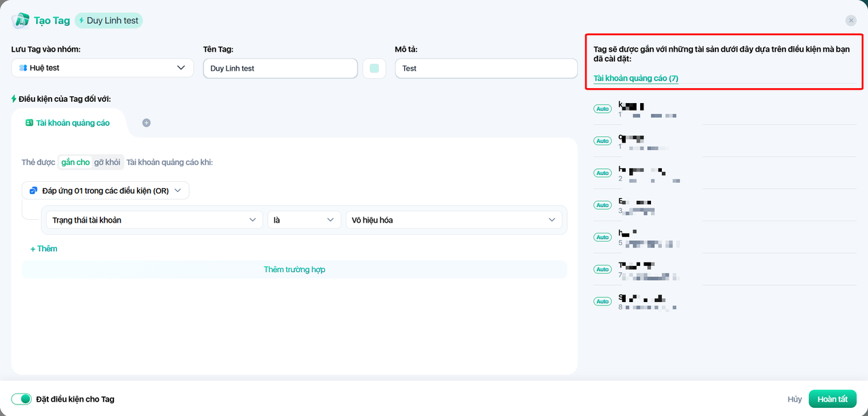Viewport: 868px width, 416px height.
Task: Open the Vô hiệu hóa value dropdown
Action: (x=453, y=220)
